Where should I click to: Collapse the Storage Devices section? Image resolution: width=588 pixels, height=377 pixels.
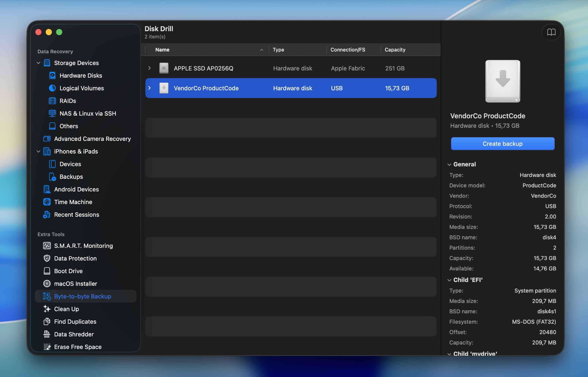[38, 63]
